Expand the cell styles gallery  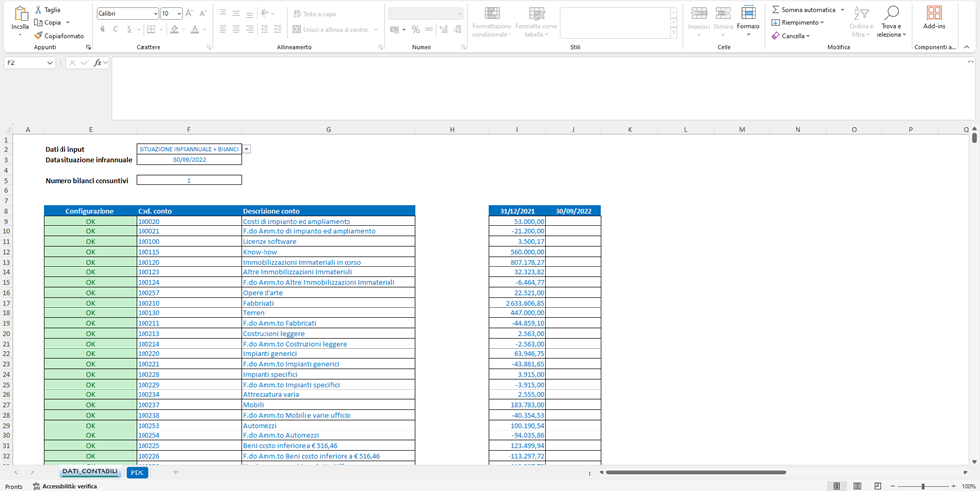674,34
